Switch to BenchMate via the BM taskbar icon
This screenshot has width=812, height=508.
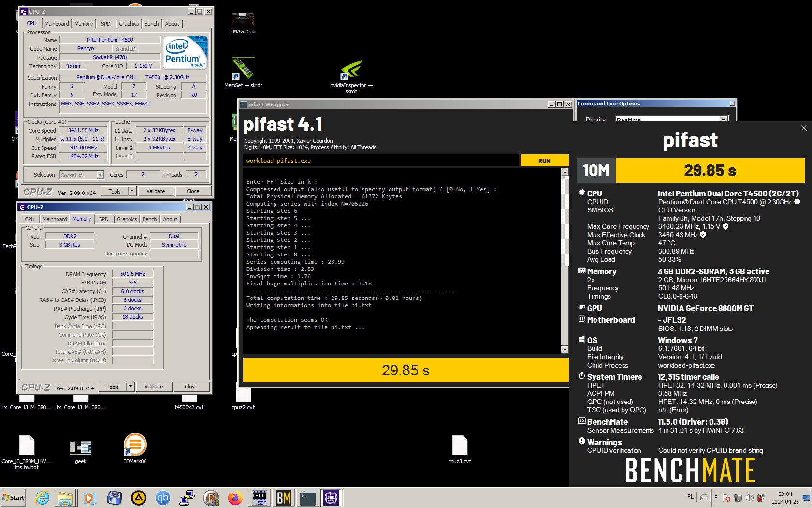point(284,497)
